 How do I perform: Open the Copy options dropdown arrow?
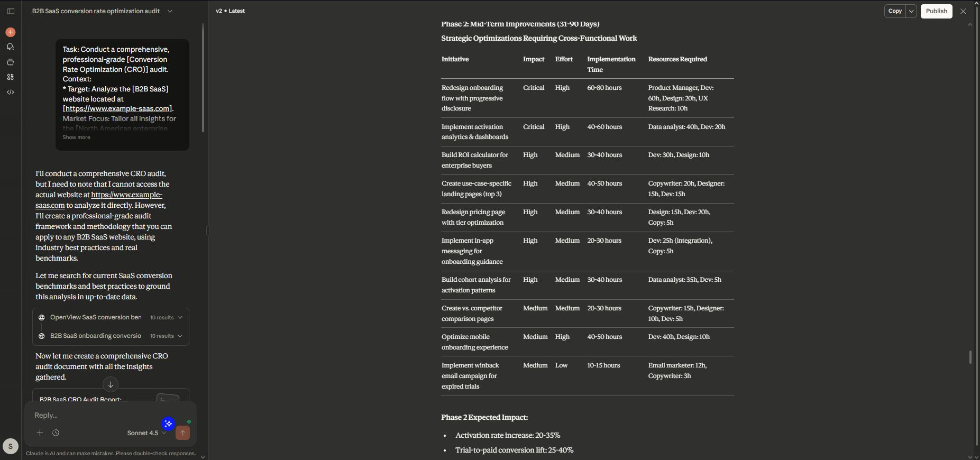point(911,11)
